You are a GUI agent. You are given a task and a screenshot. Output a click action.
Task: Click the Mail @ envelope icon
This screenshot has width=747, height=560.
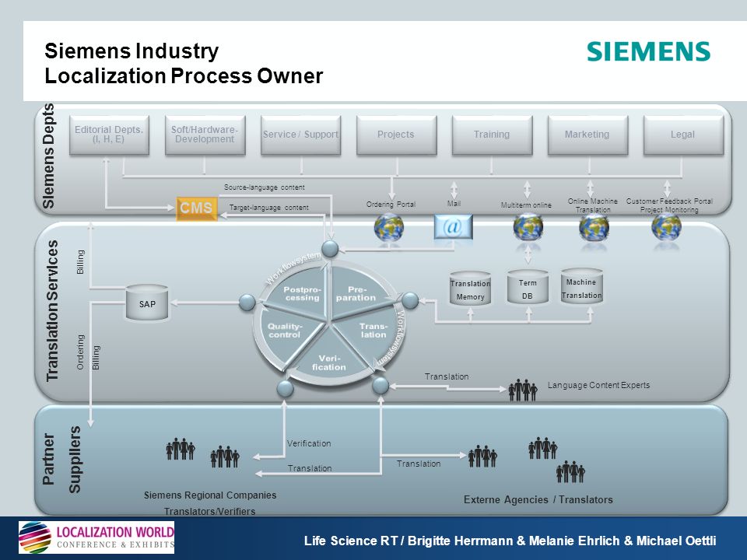click(x=453, y=226)
